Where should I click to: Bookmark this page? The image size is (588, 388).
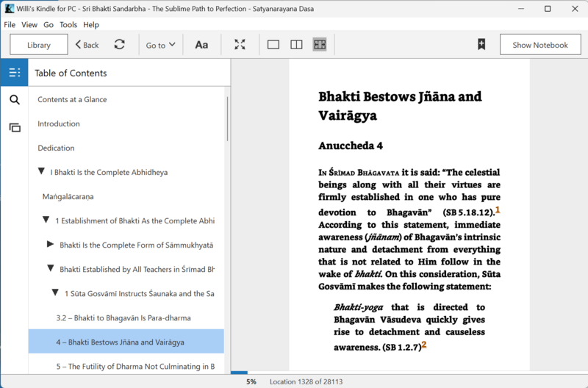pyautogui.click(x=481, y=45)
